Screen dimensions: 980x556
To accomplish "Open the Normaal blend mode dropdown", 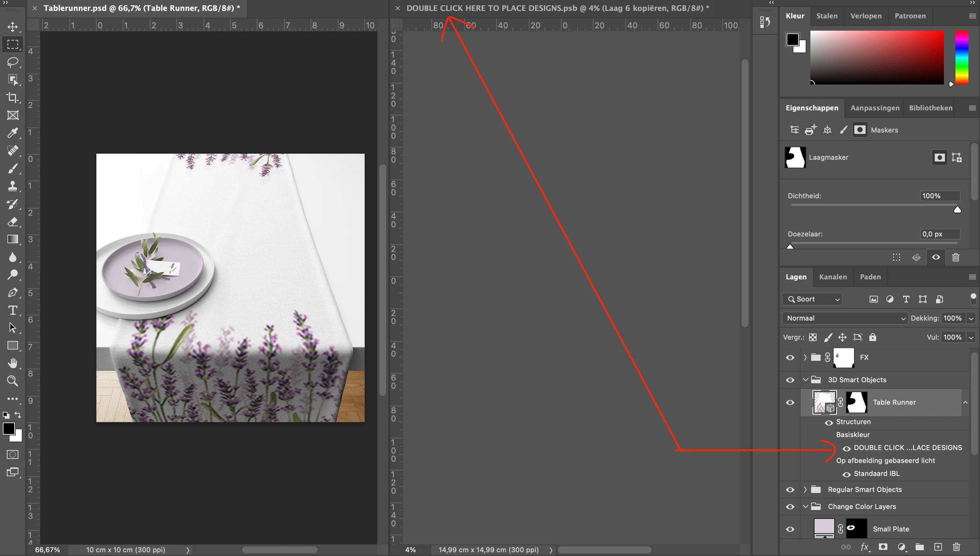I will [844, 318].
